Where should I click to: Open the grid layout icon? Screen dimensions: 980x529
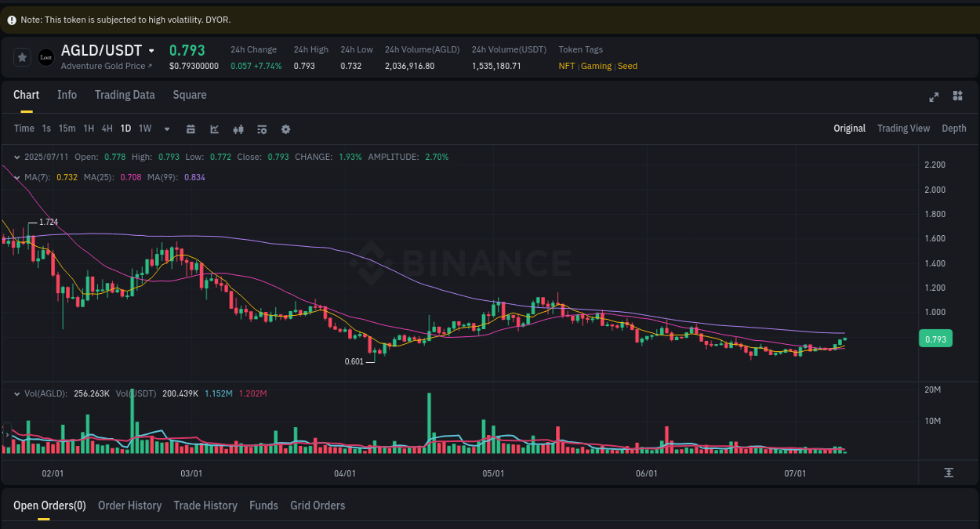point(957,96)
